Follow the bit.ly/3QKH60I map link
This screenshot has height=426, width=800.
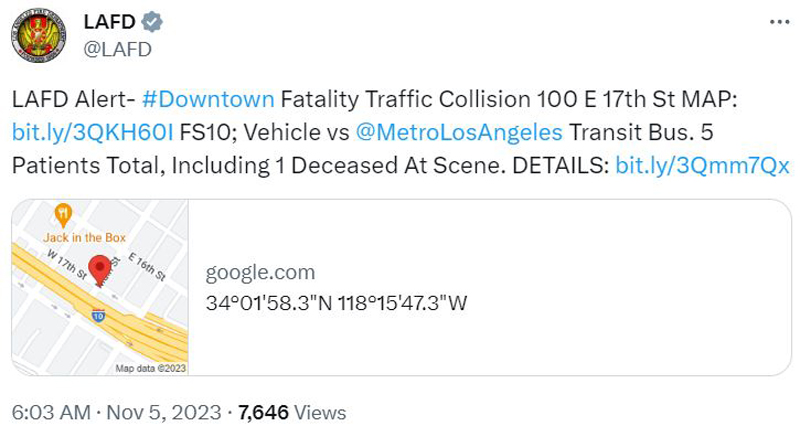tap(92, 133)
